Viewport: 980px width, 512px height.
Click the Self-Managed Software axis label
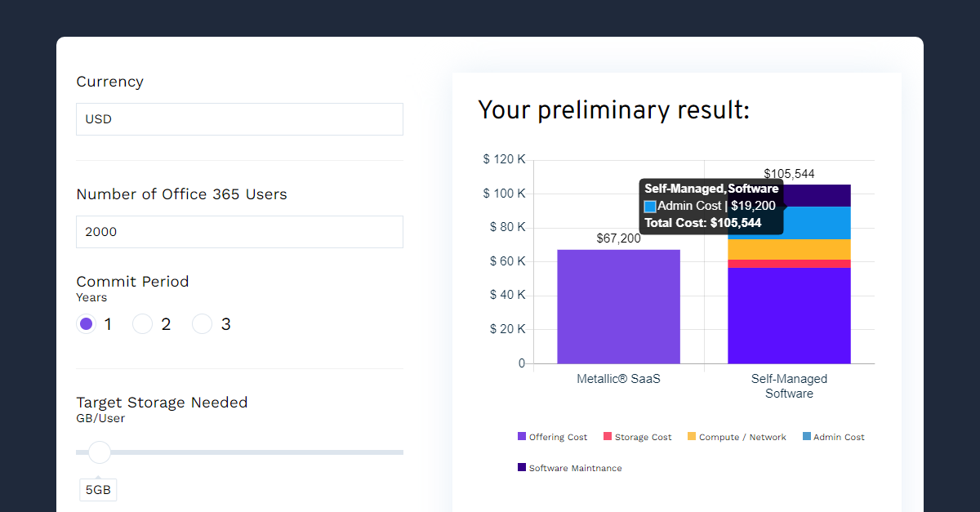pyautogui.click(x=789, y=386)
